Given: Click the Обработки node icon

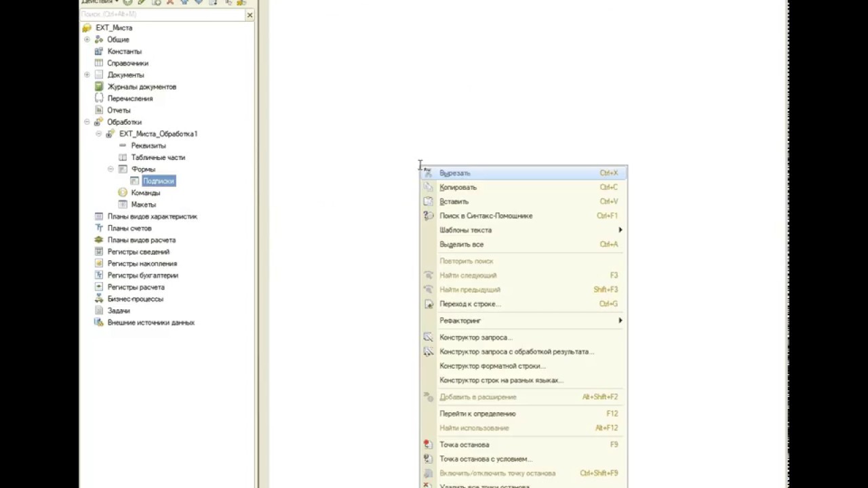Looking at the screenshot, I should (x=99, y=122).
